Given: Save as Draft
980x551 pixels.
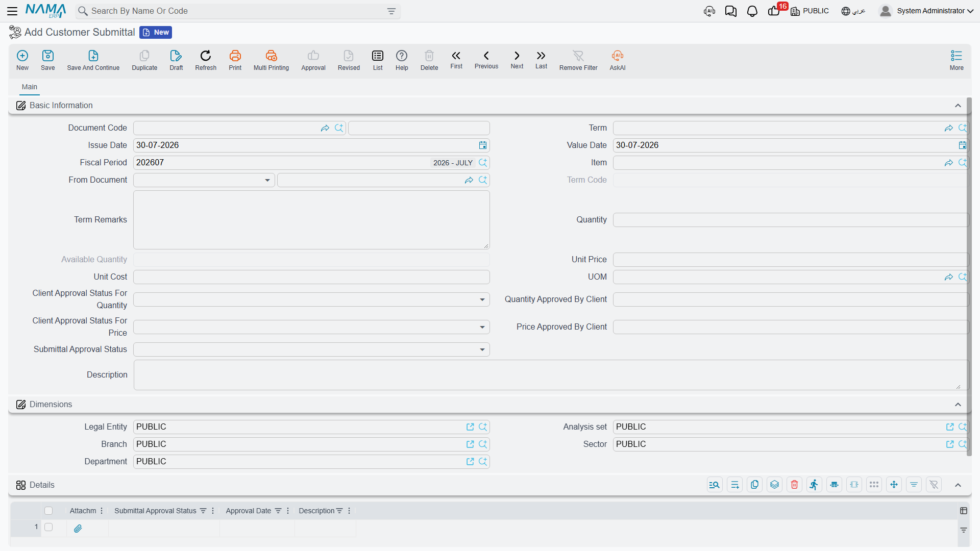Looking at the screenshot, I should point(176,60).
